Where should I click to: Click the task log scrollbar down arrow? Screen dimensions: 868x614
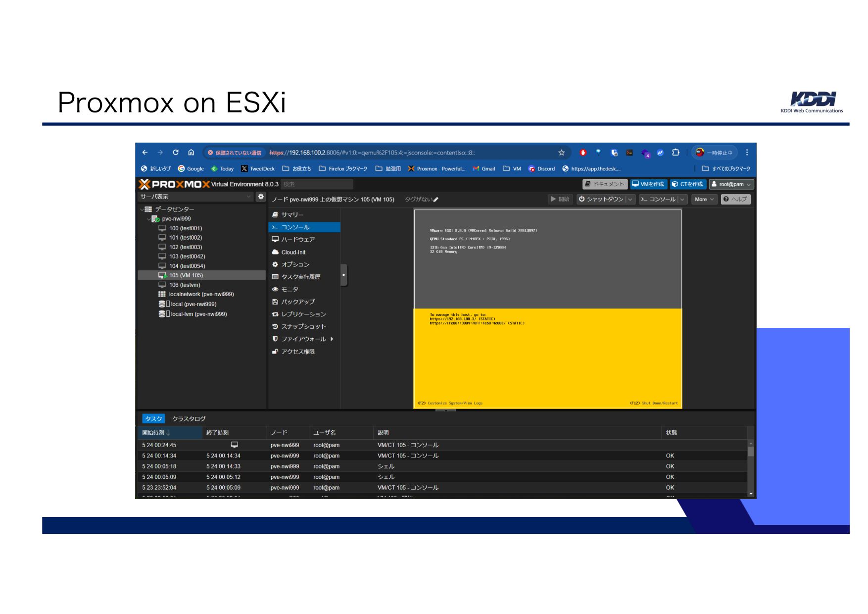751,494
